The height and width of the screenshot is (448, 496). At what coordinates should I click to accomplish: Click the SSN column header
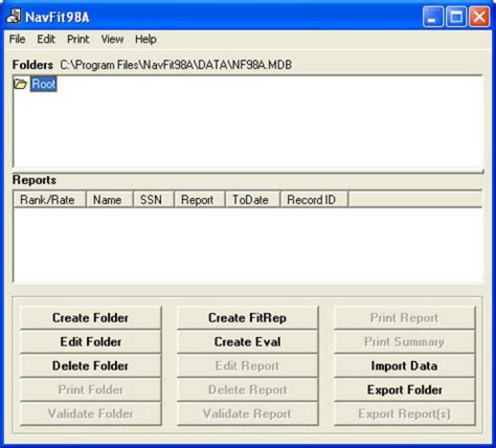click(x=151, y=200)
